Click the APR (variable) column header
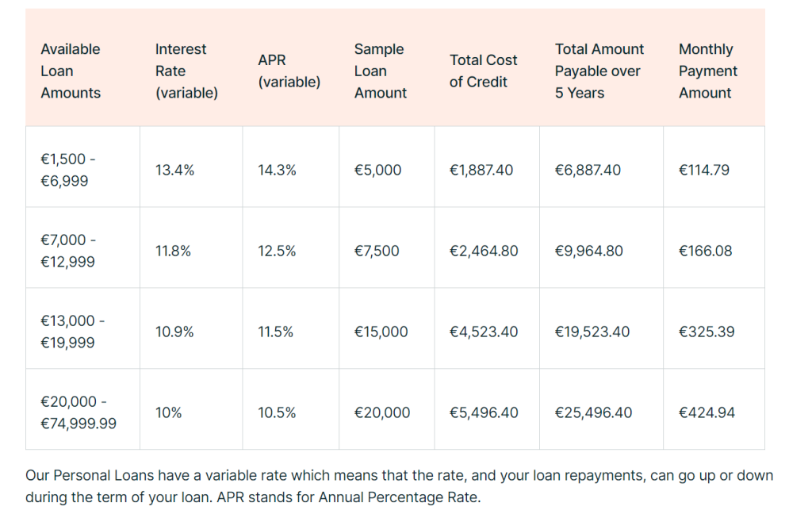This screenshot has height=518, width=812. pyautogui.click(x=289, y=71)
